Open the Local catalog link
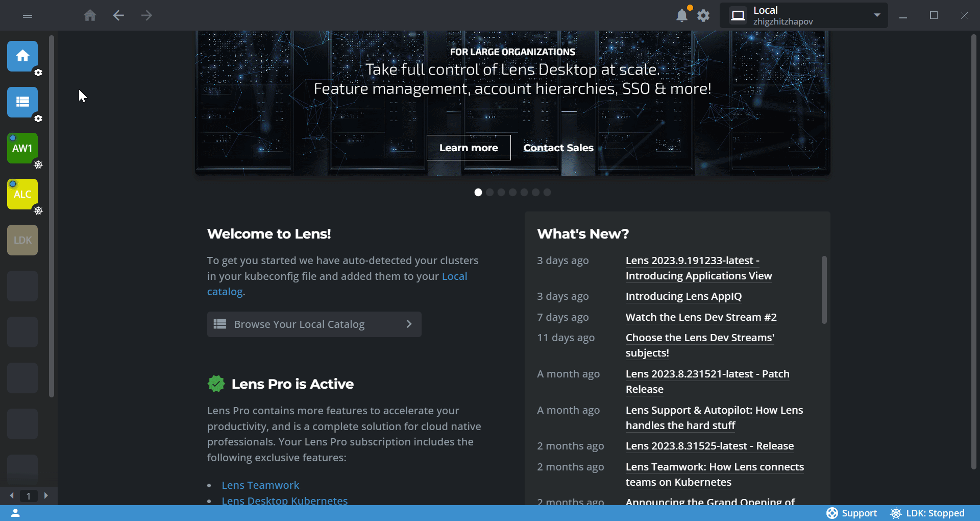 pyautogui.click(x=337, y=283)
